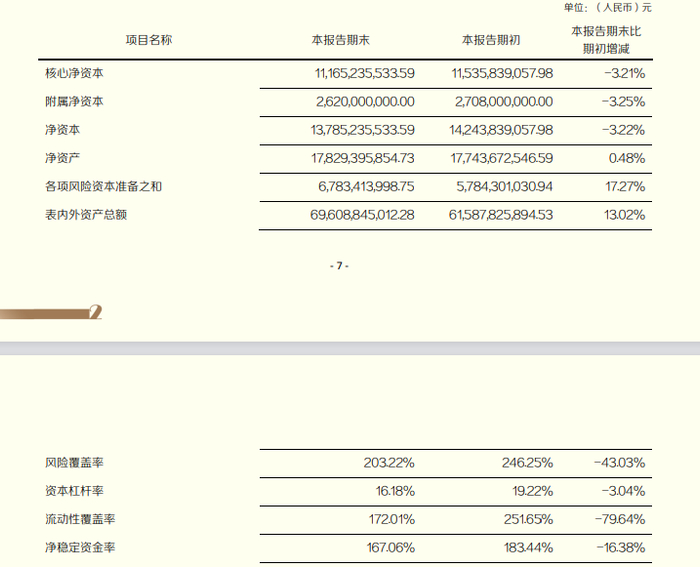Select the 资本杠杆率 row label

[x=74, y=491]
